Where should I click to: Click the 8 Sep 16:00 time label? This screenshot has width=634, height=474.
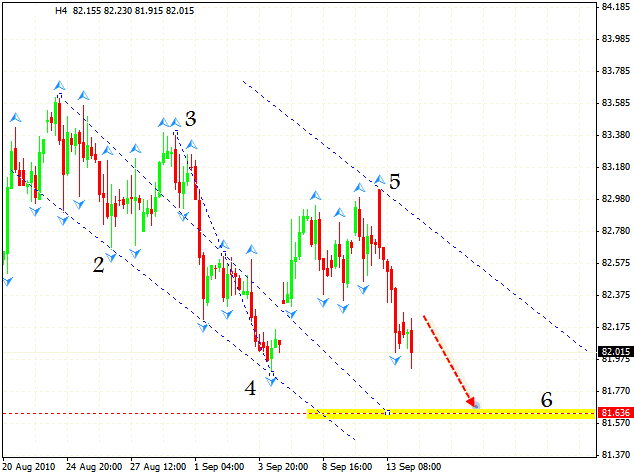[347, 467]
